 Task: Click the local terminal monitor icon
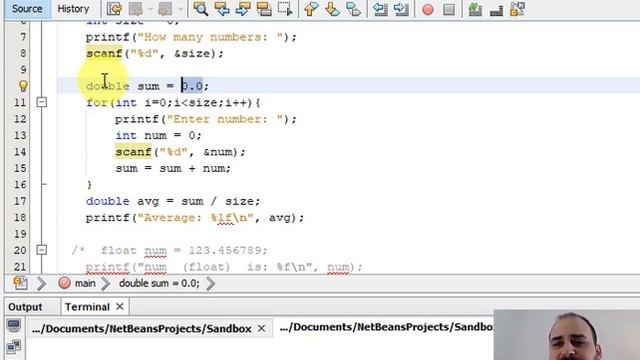coord(13,325)
